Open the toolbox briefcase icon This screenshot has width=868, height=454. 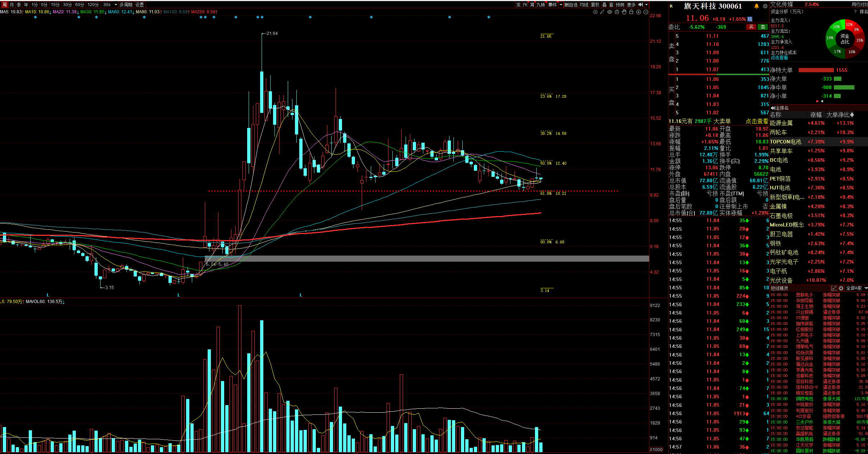617,12
